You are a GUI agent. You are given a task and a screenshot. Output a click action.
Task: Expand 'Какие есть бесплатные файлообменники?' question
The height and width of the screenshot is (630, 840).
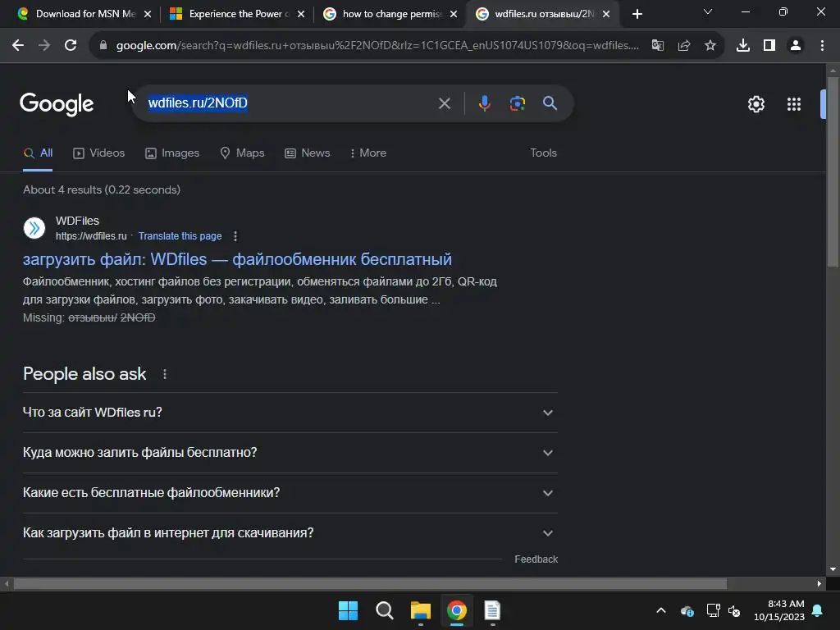[290, 493]
